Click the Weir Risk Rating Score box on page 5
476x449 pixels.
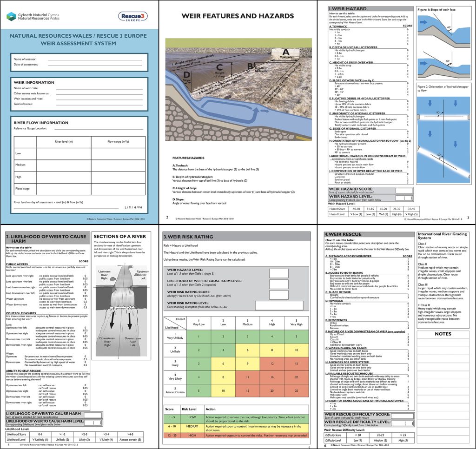coord(279,295)
